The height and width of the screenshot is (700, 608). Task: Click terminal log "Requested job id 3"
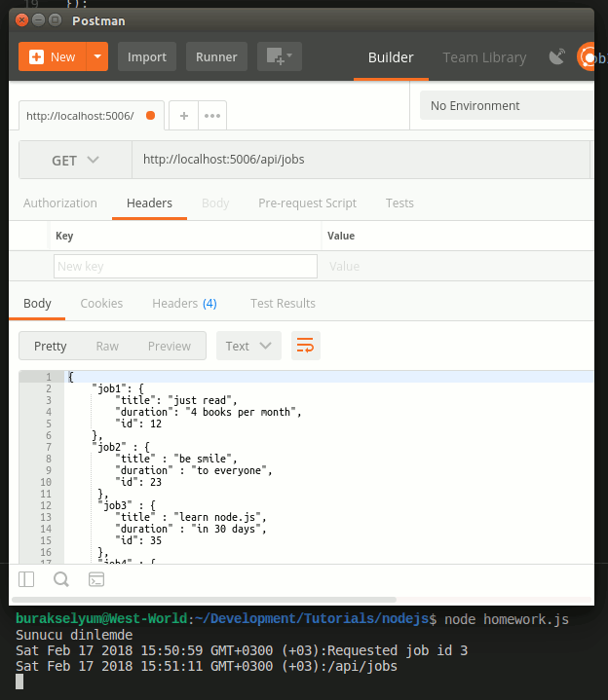pos(398,650)
